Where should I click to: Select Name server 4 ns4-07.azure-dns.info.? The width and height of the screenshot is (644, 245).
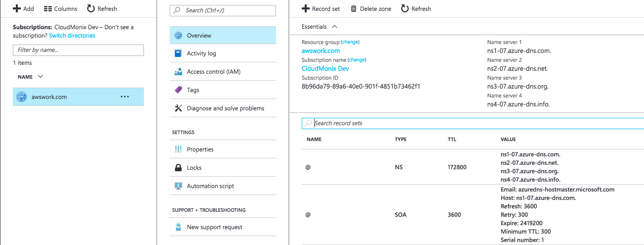tap(518, 104)
